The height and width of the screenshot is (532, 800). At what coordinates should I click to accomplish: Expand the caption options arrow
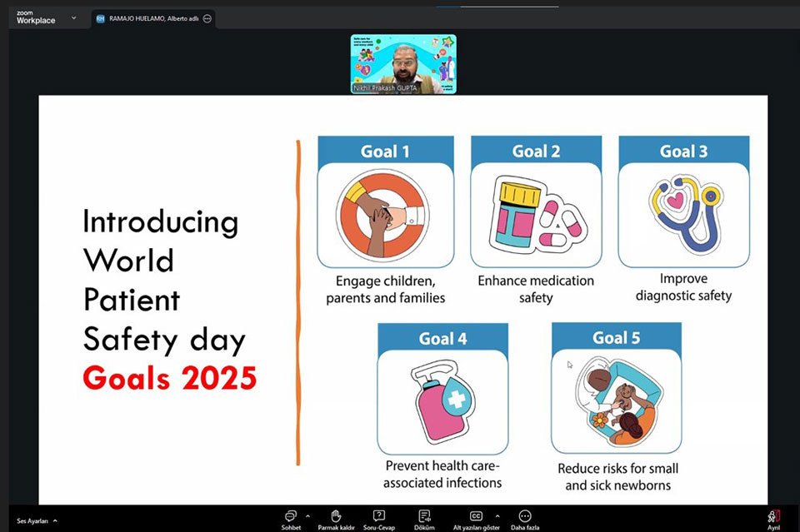pos(497,515)
